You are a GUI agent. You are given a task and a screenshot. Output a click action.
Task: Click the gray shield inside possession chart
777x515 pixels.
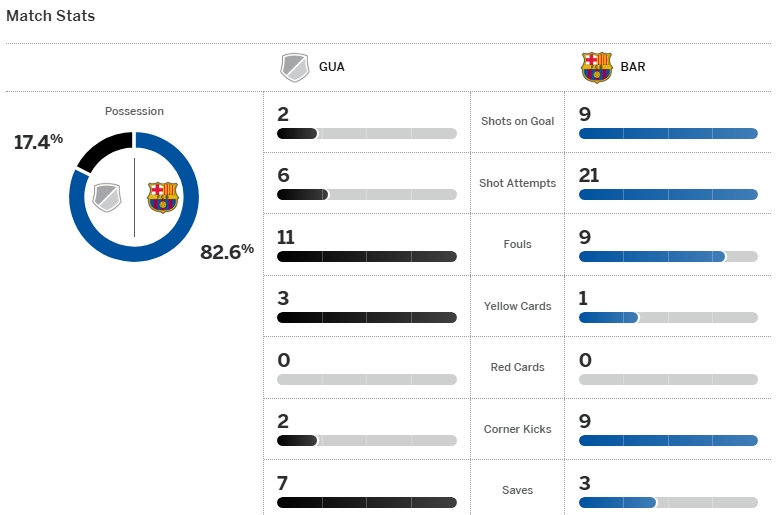[x=106, y=197]
